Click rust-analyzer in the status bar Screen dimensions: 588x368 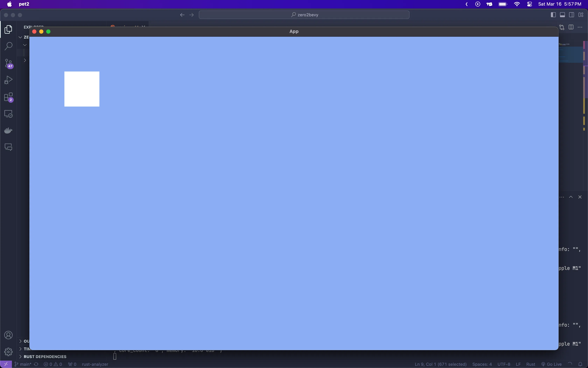tap(95, 364)
